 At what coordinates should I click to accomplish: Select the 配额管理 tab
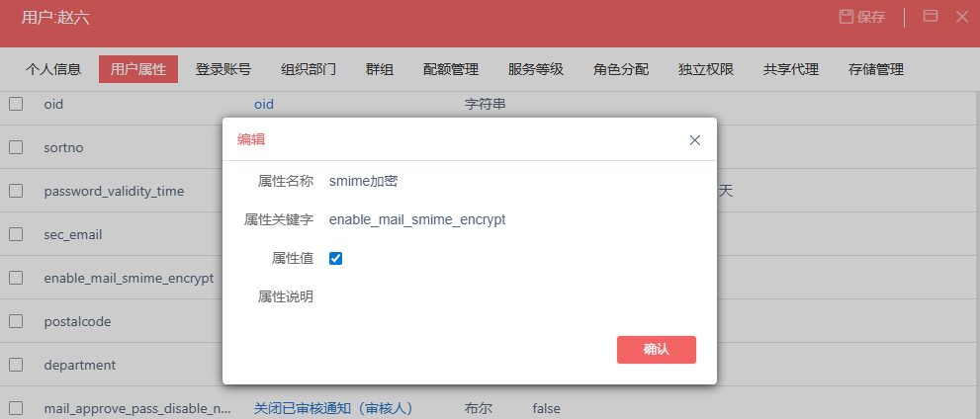(451, 69)
